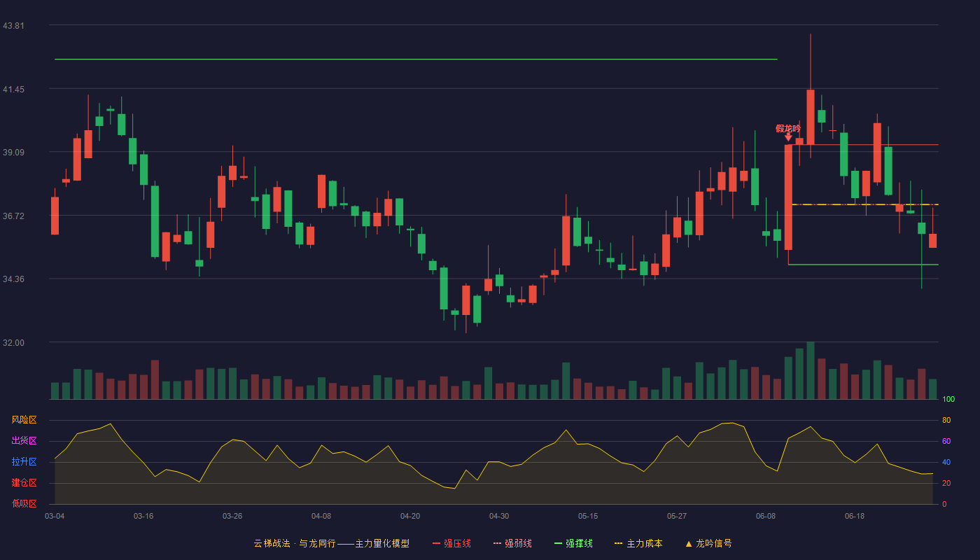
Task: Click the 60 indicator axis label
Action: [946, 441]
